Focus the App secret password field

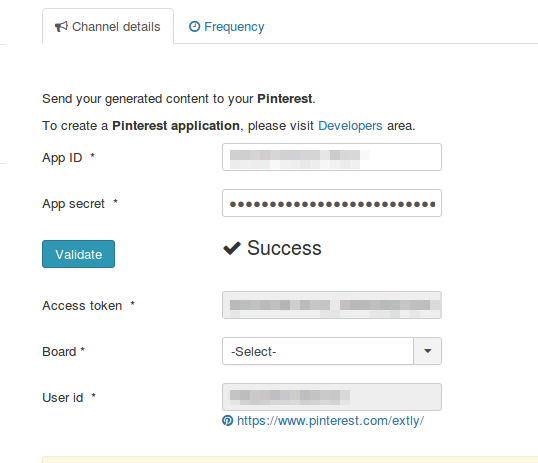[332, 203]
